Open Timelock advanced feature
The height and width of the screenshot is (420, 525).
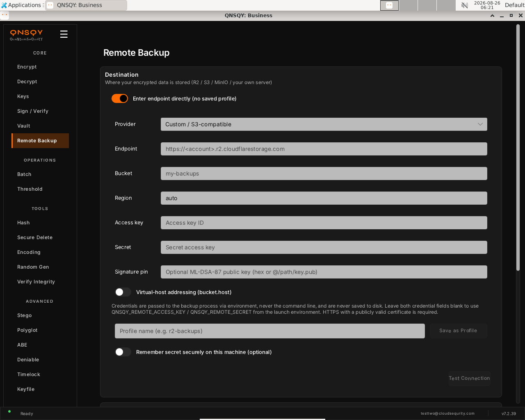pyautogui.click(x=40, y=374)
